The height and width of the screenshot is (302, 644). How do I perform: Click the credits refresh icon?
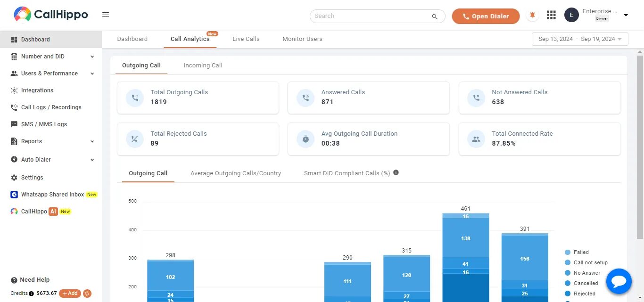tap(87, 294)
